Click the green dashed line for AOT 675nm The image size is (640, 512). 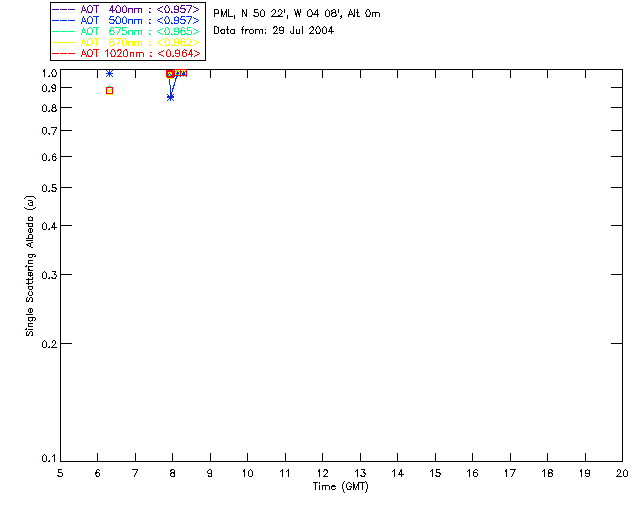(x=65, y=32)
